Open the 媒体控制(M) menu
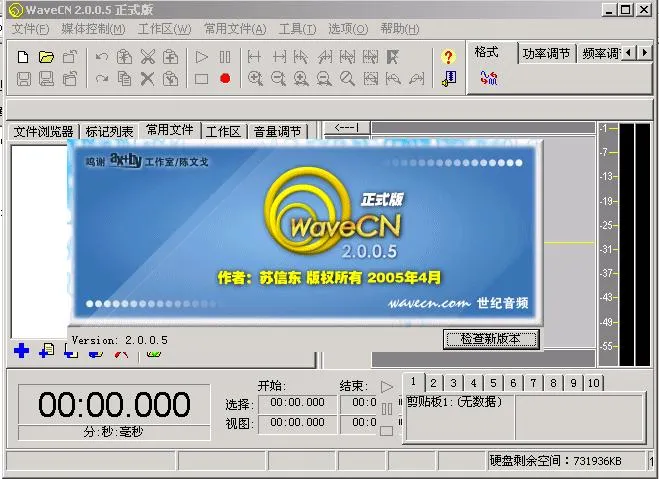 click(93, 29)
